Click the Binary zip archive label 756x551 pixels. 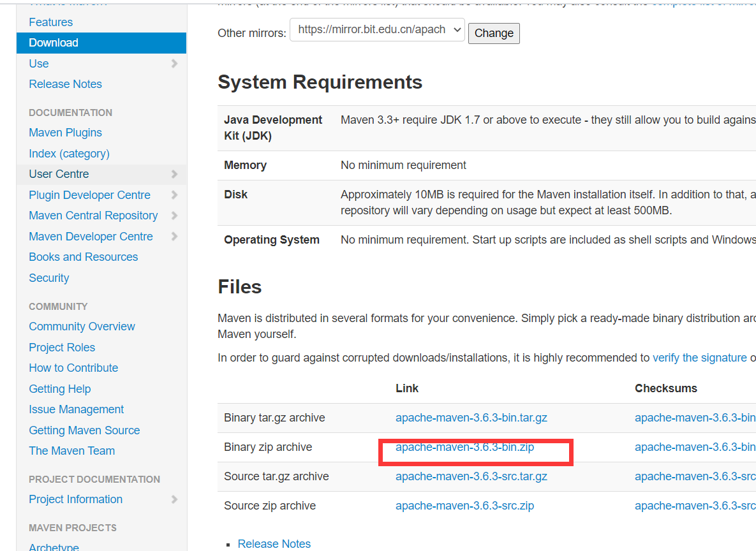coord(267,447)
